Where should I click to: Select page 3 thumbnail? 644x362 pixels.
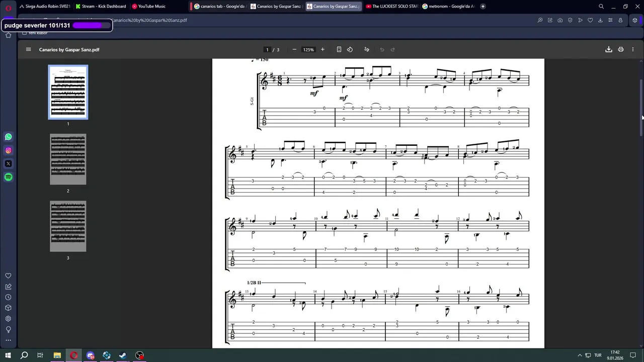(68, 226)
